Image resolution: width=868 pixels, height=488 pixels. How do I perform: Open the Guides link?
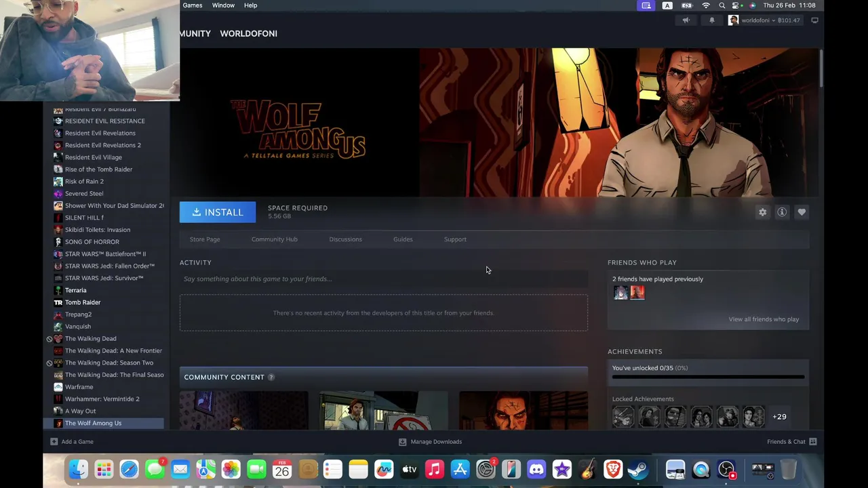403,239
